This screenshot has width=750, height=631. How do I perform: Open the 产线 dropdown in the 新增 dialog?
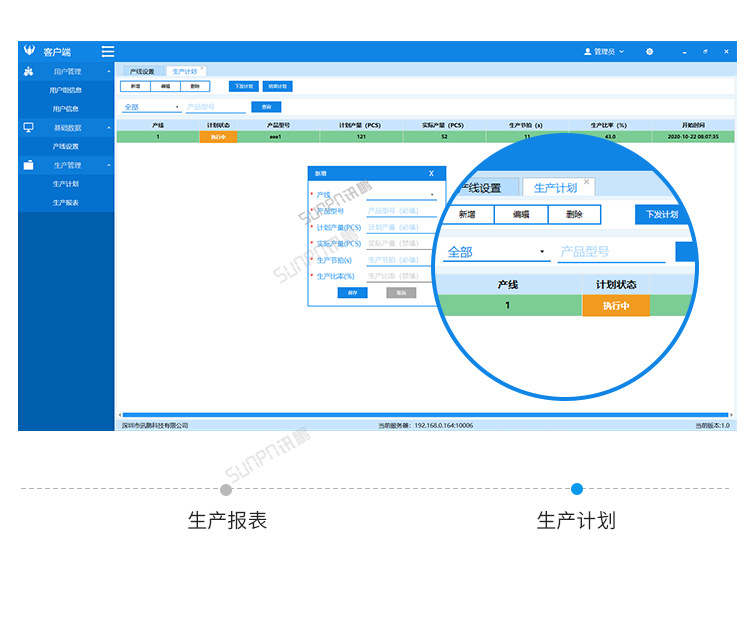[401, 194]
